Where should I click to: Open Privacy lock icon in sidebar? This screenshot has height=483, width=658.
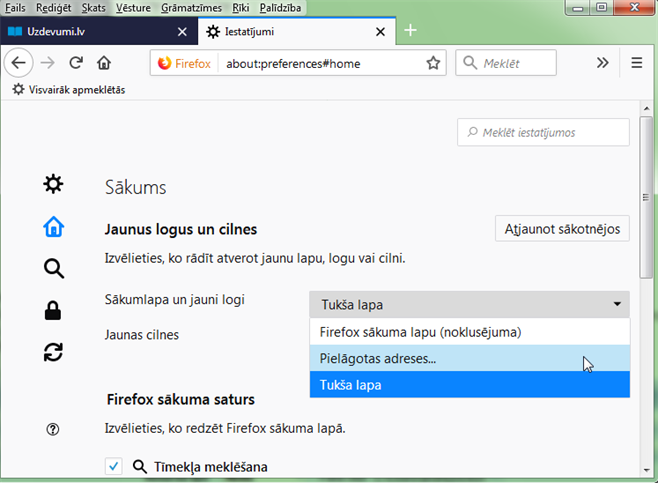pyautogui.click(x=53, y=311)
